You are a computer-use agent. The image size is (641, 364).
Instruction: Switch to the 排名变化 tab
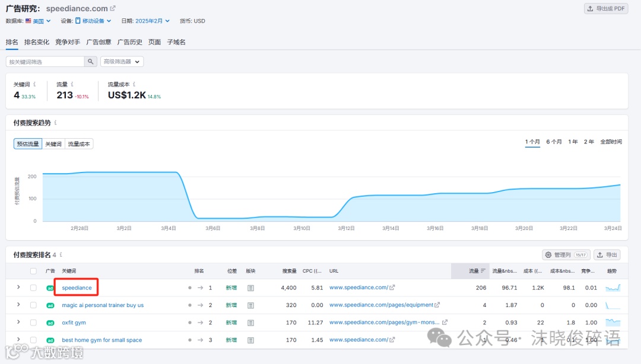coord(36,42)
